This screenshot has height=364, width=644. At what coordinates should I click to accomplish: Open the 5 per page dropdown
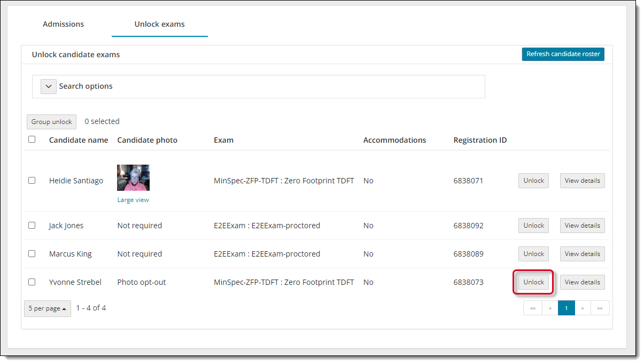[48, 308]
